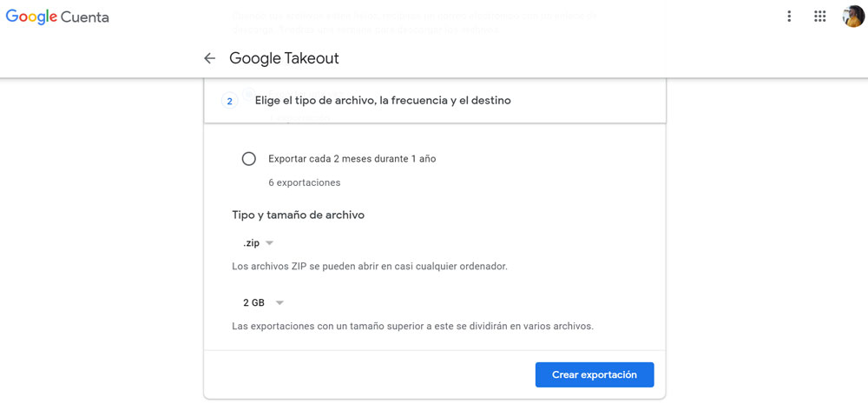Click the 'Crear exportación' button

click(595, 374)
